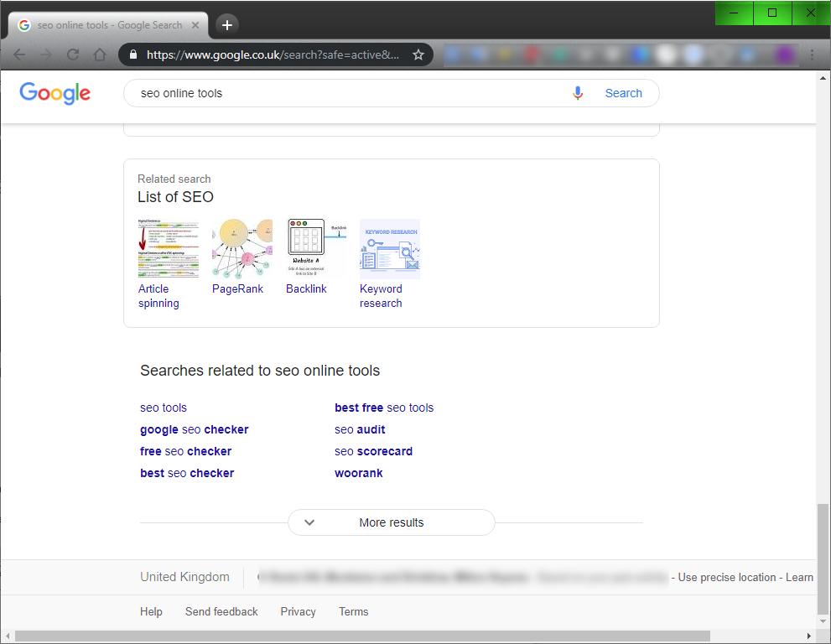The height and width of the screenshot is (644, 831).
Task: Open the Privacy footer link
Action: 298,611
